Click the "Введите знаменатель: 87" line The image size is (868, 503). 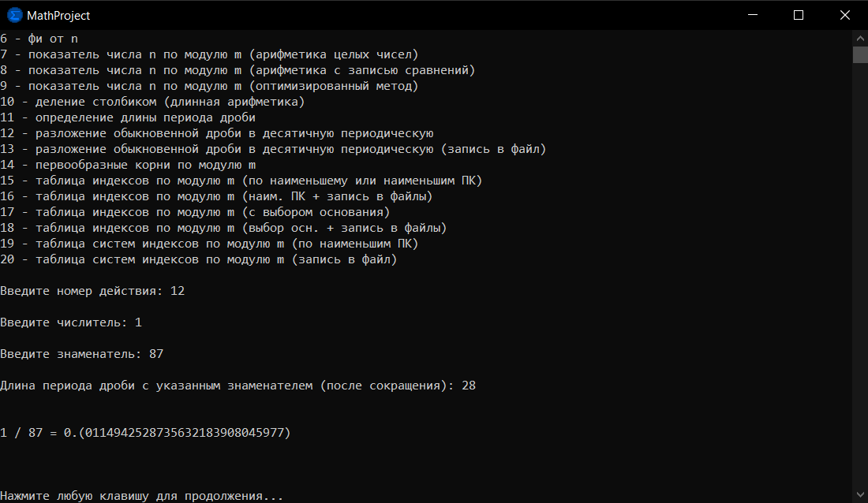[x=82, y=354]
